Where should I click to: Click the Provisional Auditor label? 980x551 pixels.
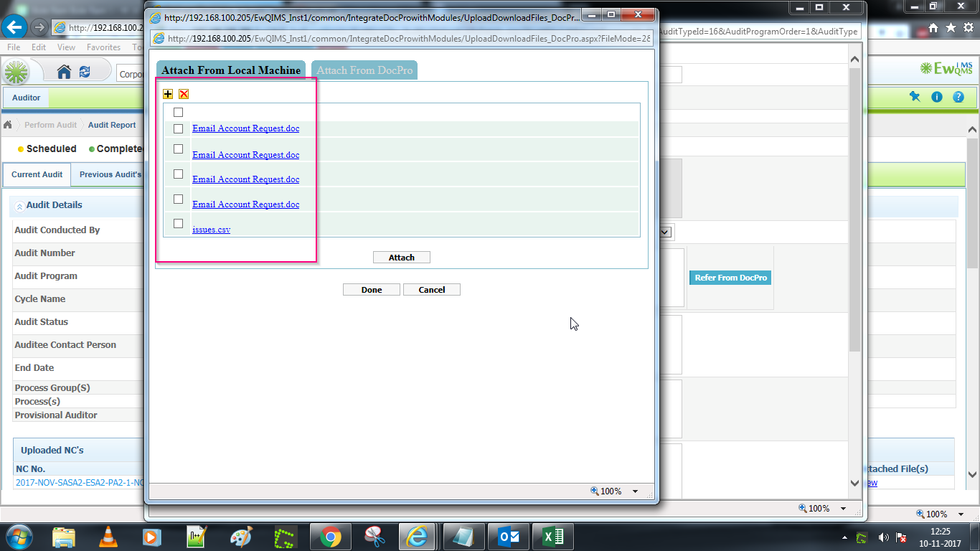pos(56,415)
